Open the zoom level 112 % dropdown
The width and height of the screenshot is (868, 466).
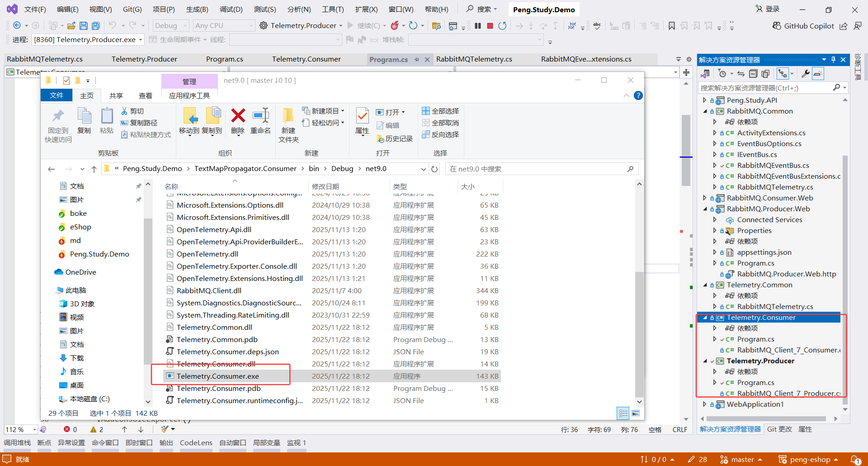coord(34,429)
